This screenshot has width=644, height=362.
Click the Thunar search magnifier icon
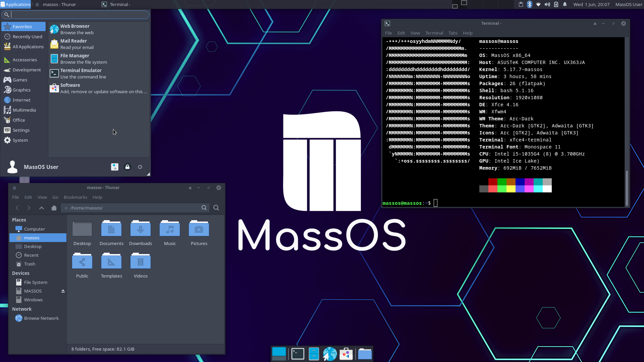click(216, 208)
